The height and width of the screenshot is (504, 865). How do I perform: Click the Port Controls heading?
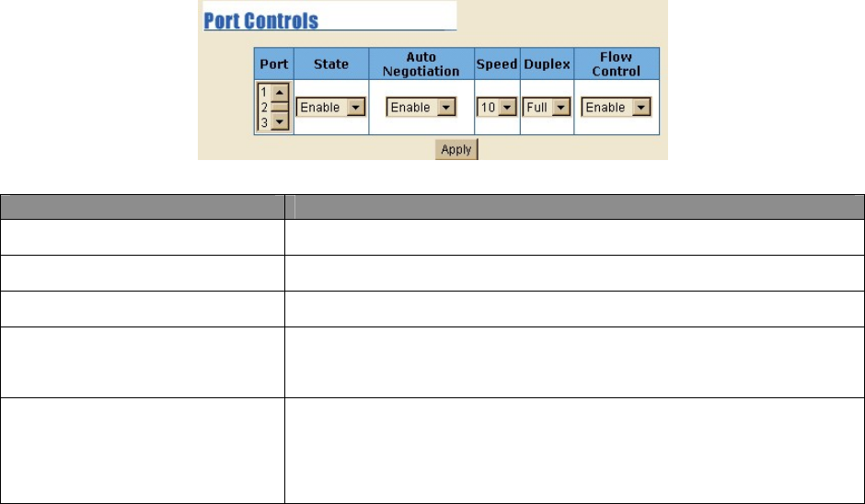pyautogui.click(x=260, y=21)
